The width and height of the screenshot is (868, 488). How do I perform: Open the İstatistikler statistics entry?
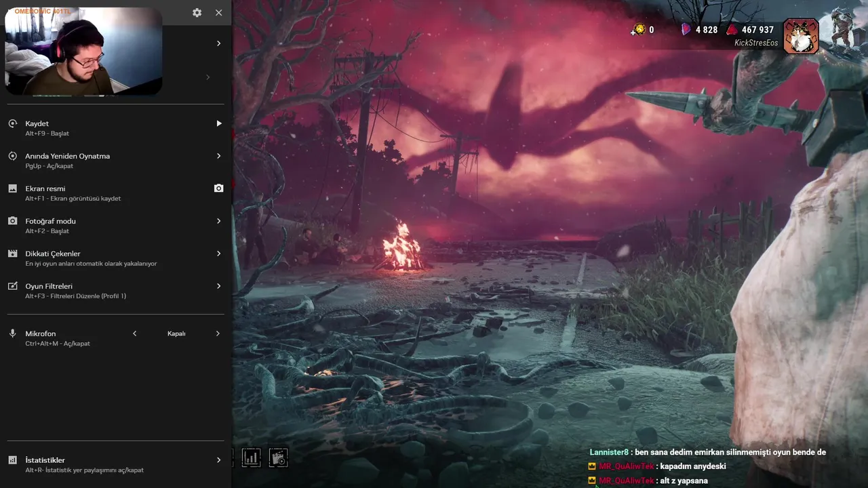(x=115, y=464)
